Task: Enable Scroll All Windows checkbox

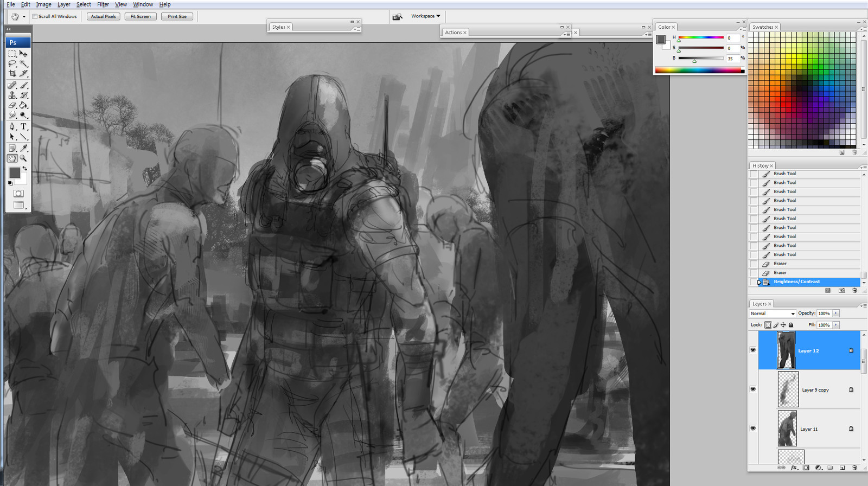Action: point(35,16)
